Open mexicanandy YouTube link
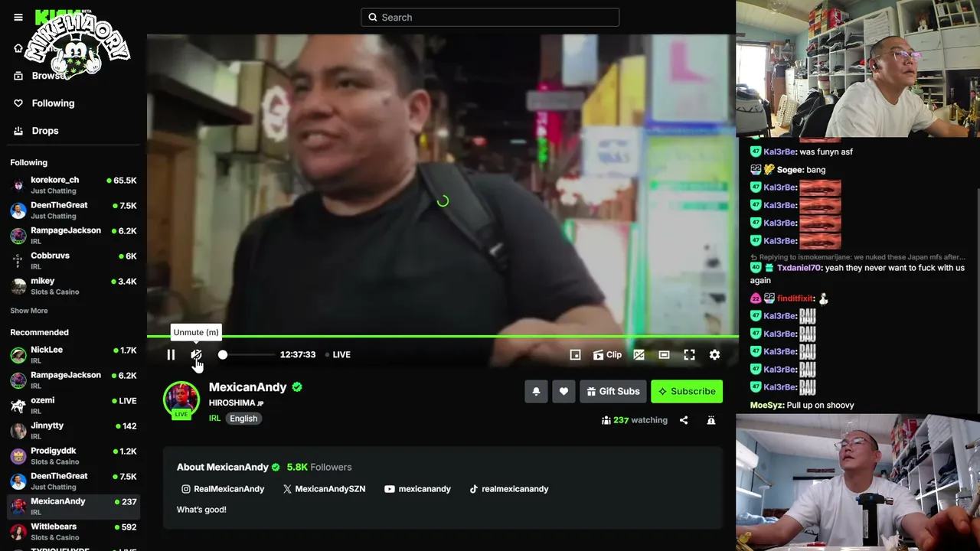This screenshot has height=551, width=980. (417, 489)
